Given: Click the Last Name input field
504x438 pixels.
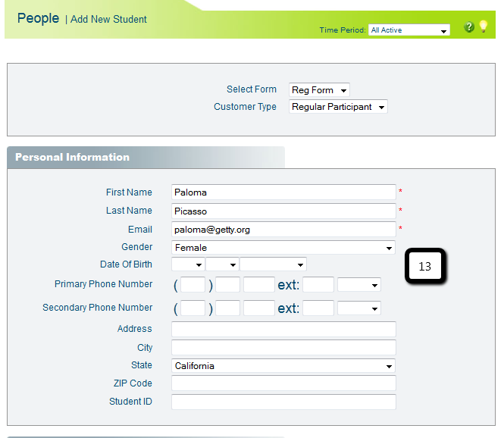Looking at the screenshot, I should [x=283, y=211].
